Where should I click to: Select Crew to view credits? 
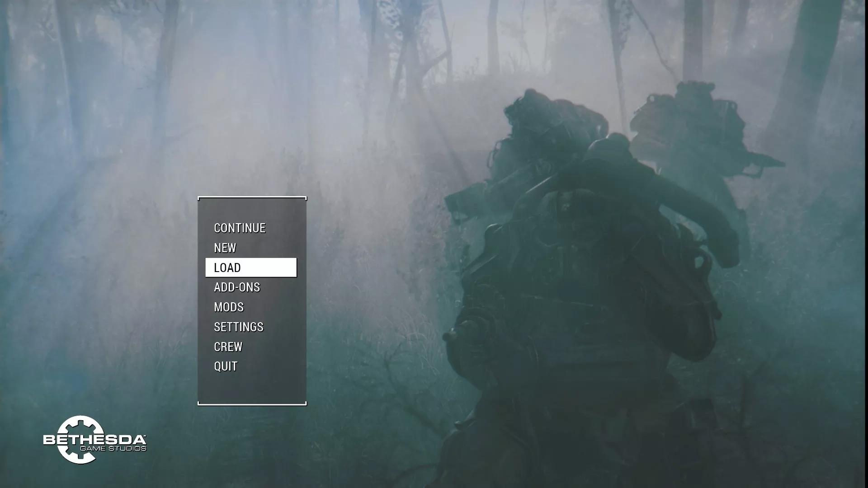click(228, 347)
